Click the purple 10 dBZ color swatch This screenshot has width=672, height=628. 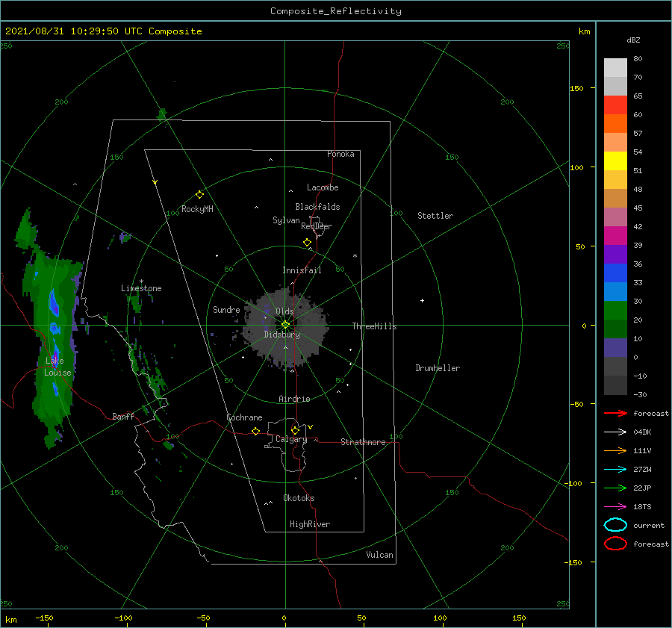[x=615, y=348]
